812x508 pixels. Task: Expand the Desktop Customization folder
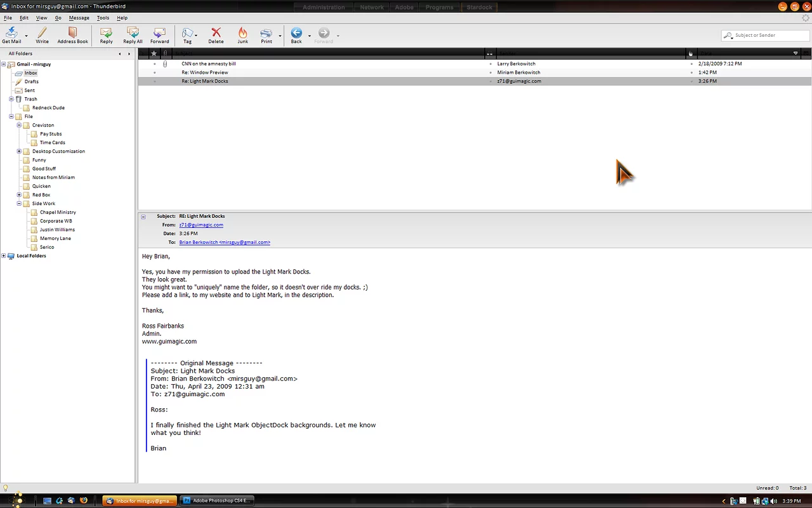click(x=19, y=151)
